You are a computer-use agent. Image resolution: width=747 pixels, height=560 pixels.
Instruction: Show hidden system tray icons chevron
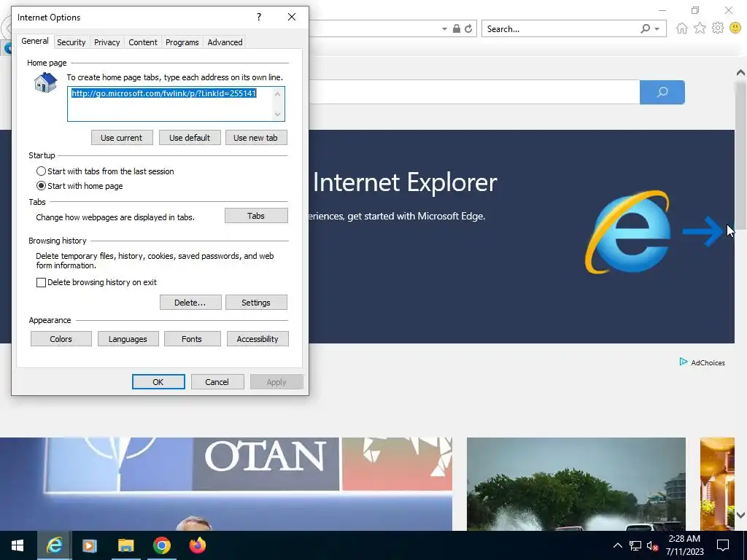[617, 545]
